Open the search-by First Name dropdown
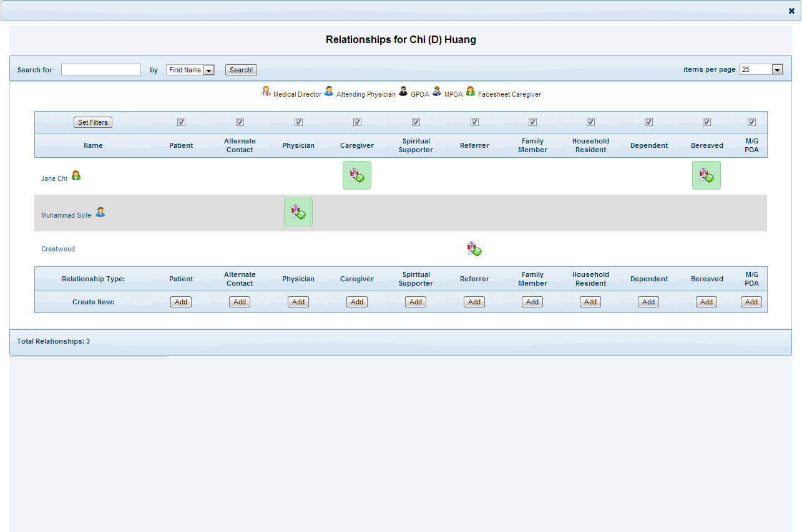The image size is (802, 532). [190, 70]
